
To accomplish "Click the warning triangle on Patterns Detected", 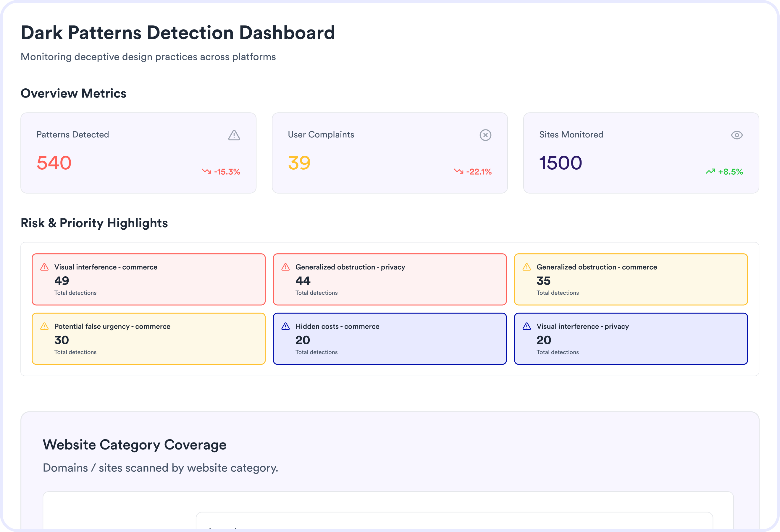I will [234, 135].
